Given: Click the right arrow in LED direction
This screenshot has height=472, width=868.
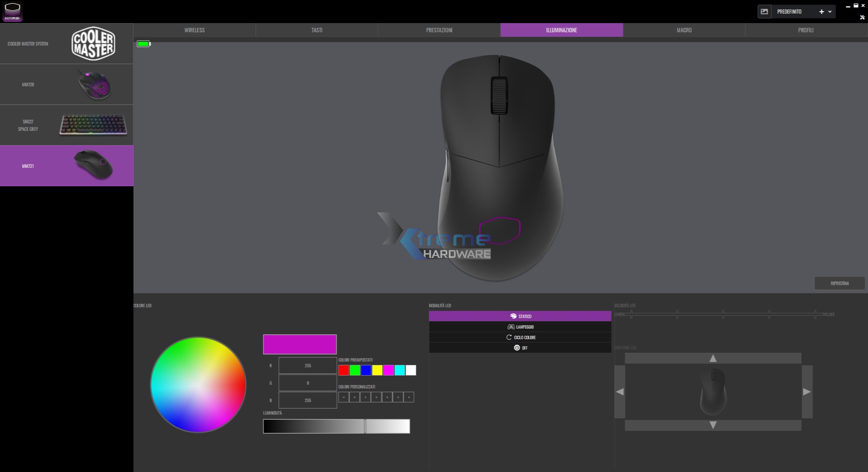Looking at the screenshot, I should (807, 392).
